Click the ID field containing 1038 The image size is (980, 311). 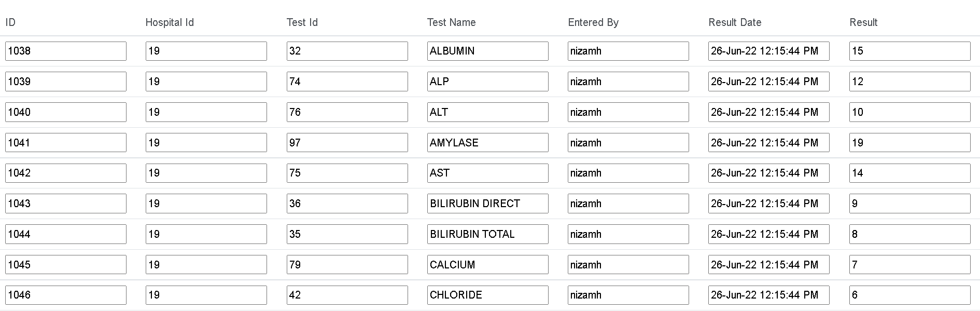pyautogui.click(x=66, y=51)
